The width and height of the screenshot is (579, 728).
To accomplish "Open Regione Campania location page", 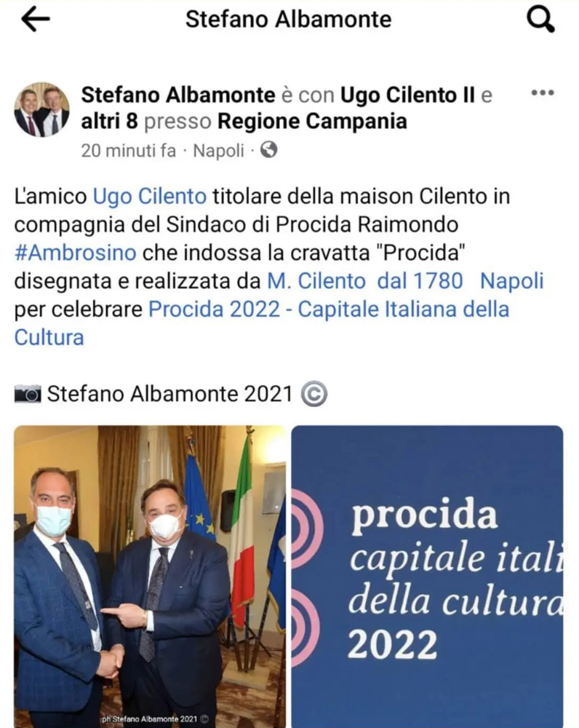I will 312,122.
